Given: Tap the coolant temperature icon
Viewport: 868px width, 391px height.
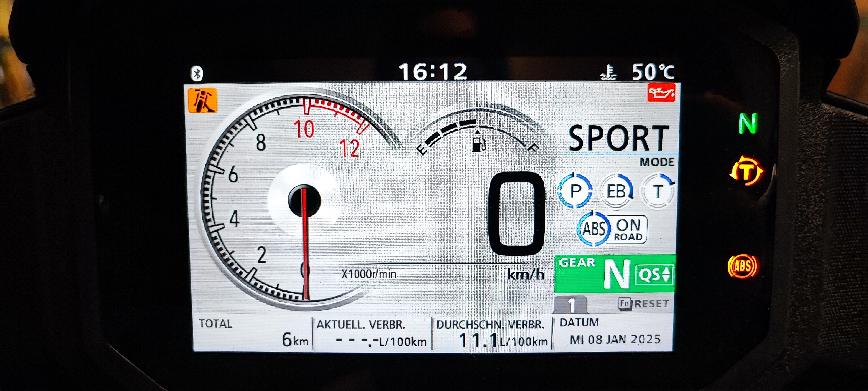Looking at the screenshot, I should click(608, 73).
